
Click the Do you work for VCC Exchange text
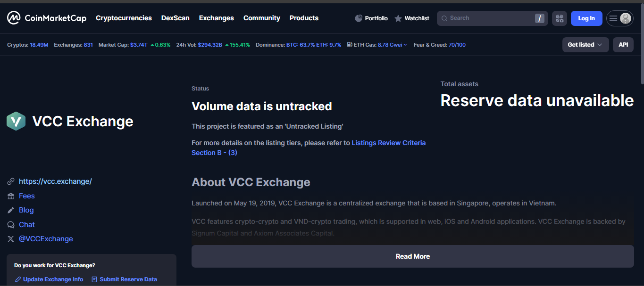coord(55,265)
